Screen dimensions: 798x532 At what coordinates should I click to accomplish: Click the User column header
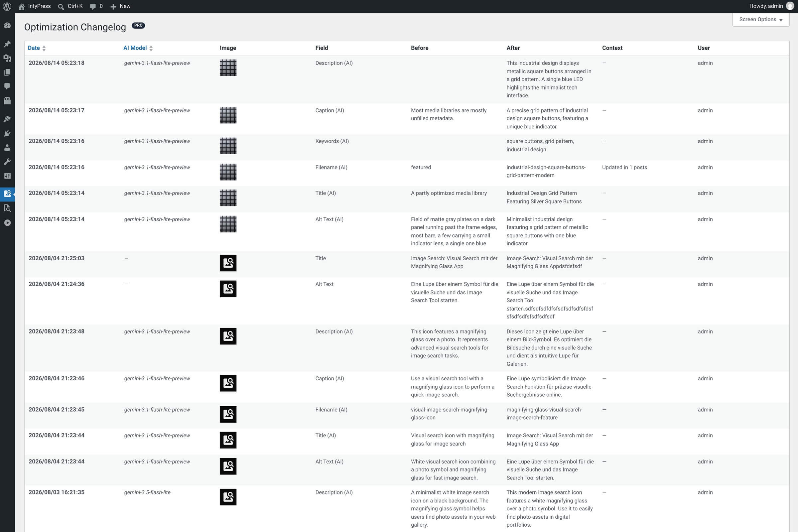point(704,48)
